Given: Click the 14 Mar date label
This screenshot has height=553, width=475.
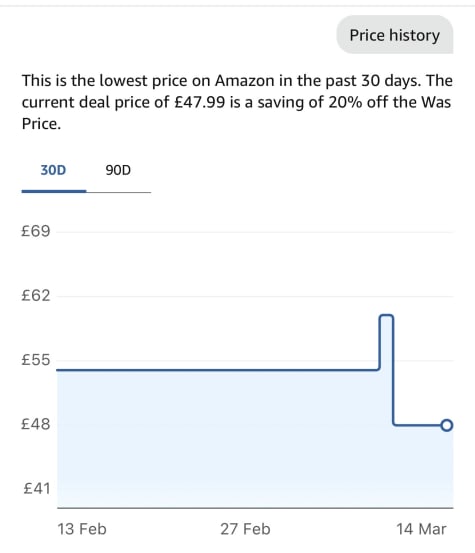Looking at the screenshot, I should pyautogui.click(x=421, y=529).
